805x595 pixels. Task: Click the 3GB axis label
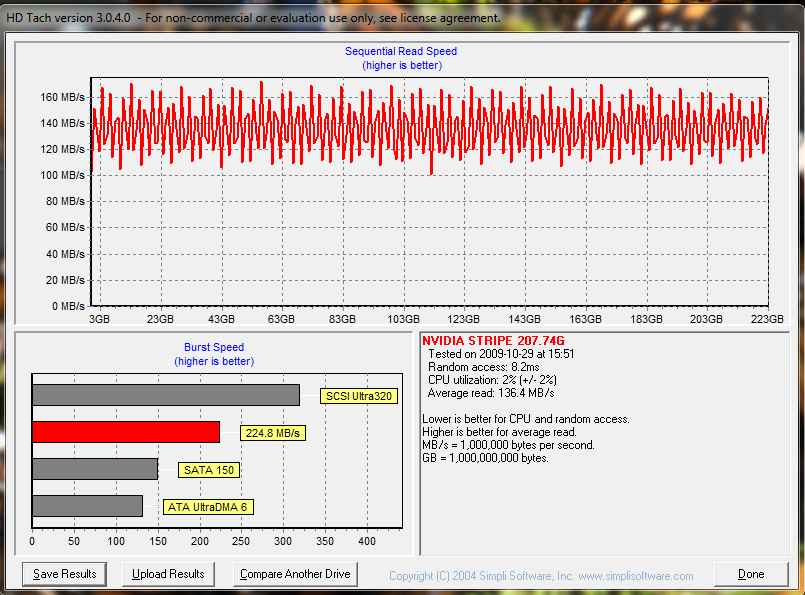99,319
